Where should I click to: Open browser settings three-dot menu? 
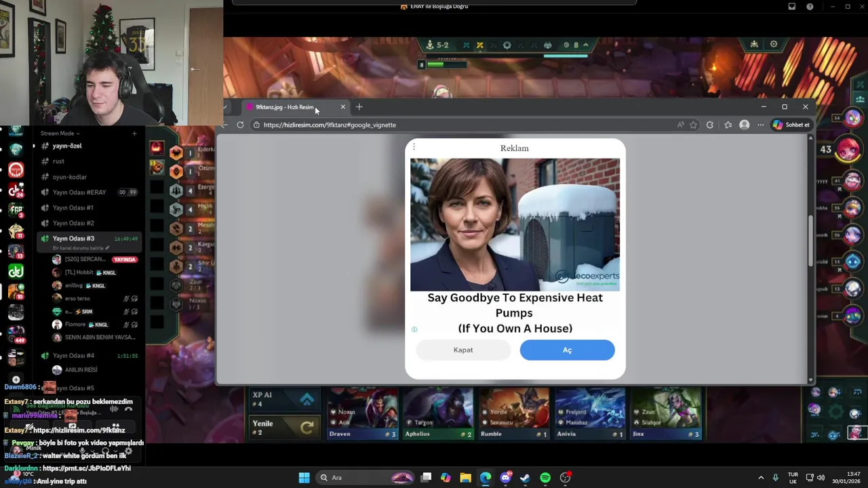click(761, 125)
